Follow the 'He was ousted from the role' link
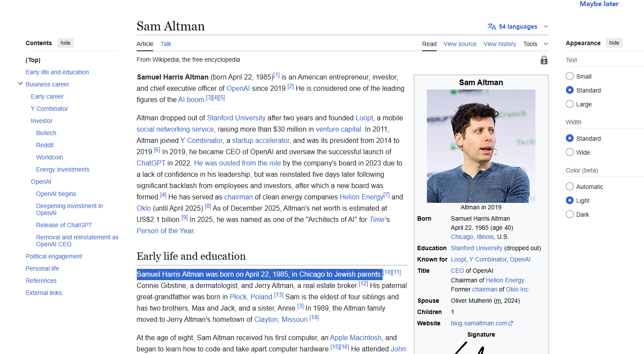 pos(238,163)
